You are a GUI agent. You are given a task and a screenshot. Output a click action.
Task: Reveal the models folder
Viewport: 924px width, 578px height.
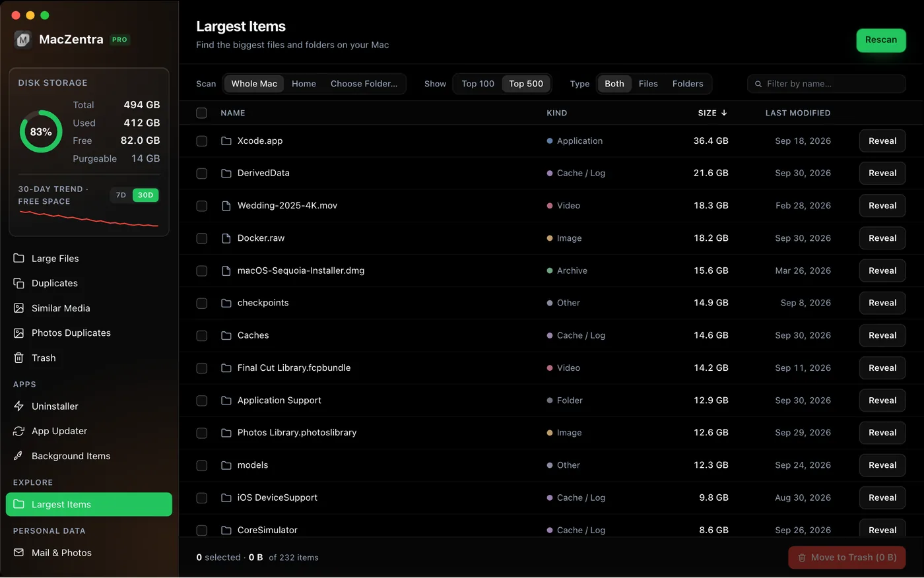(882, 465)
